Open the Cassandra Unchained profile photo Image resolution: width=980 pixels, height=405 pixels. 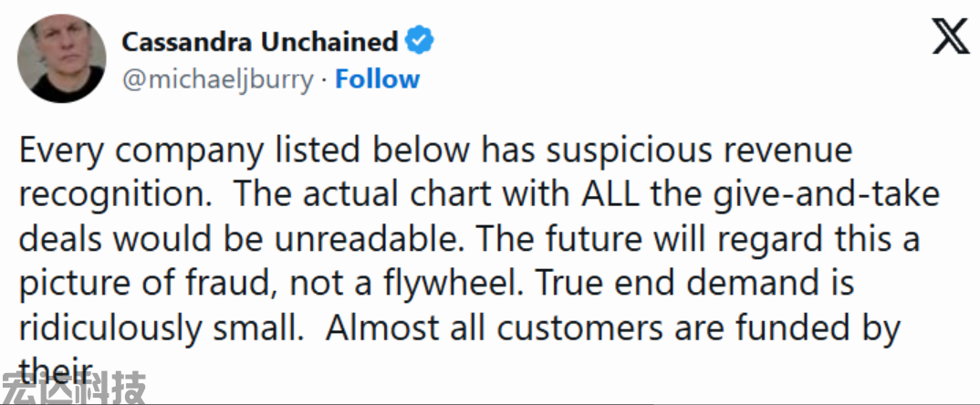coord(57,58)
